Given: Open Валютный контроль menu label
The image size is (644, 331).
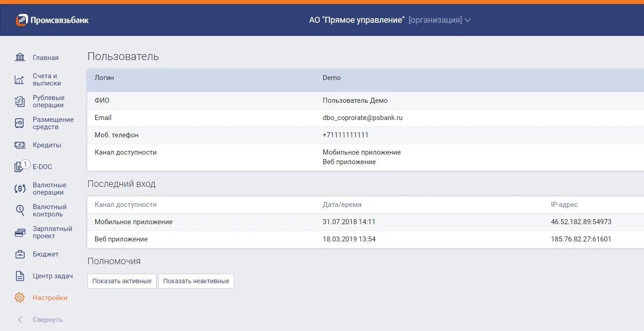Looking at the screenshot, I should click(x=50, y=211).
